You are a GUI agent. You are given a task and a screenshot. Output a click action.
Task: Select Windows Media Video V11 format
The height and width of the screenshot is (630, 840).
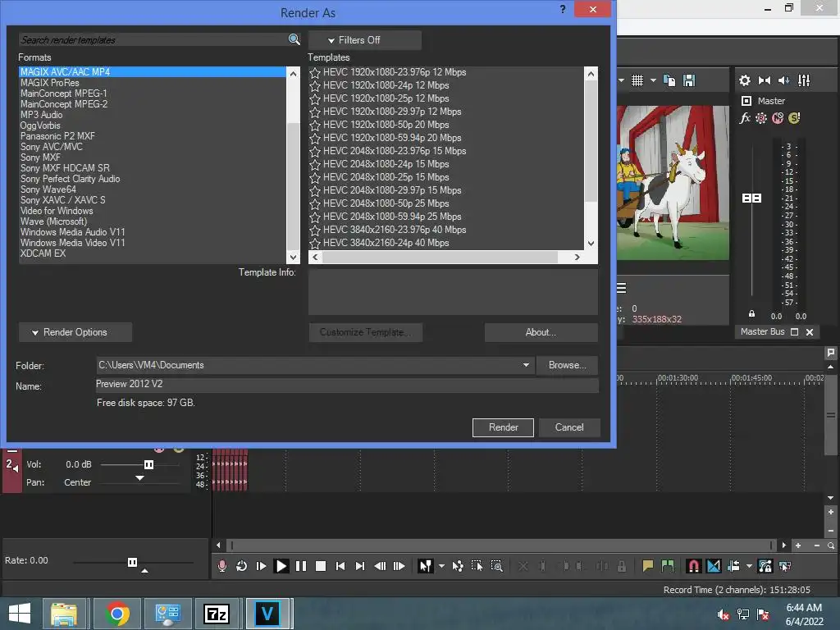153,243
